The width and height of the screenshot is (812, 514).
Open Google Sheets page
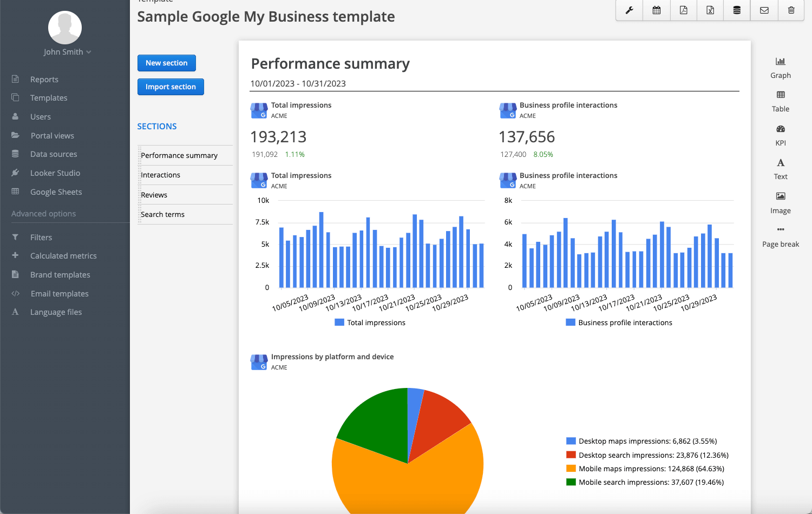click(x=56, y=192)
